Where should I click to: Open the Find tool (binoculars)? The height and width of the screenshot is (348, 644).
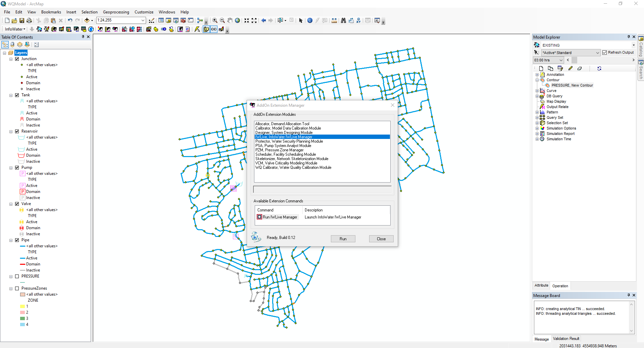343,20
